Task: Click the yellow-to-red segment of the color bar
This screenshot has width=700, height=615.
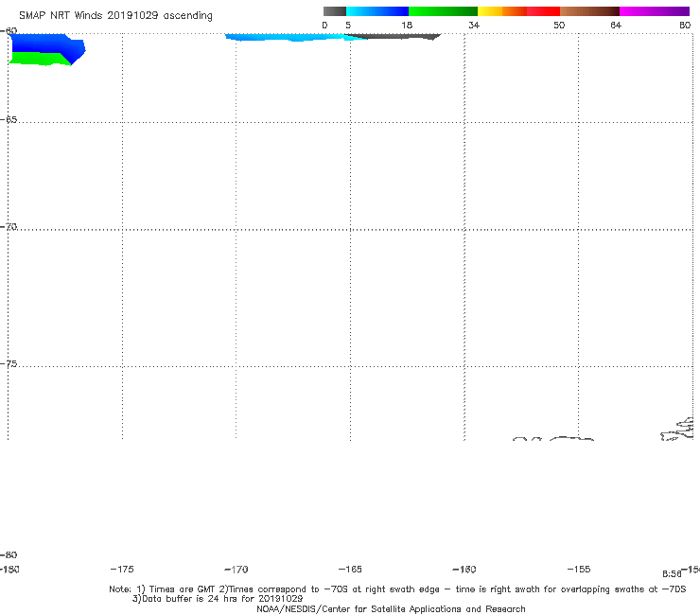Action: click(x=518, y=11)
